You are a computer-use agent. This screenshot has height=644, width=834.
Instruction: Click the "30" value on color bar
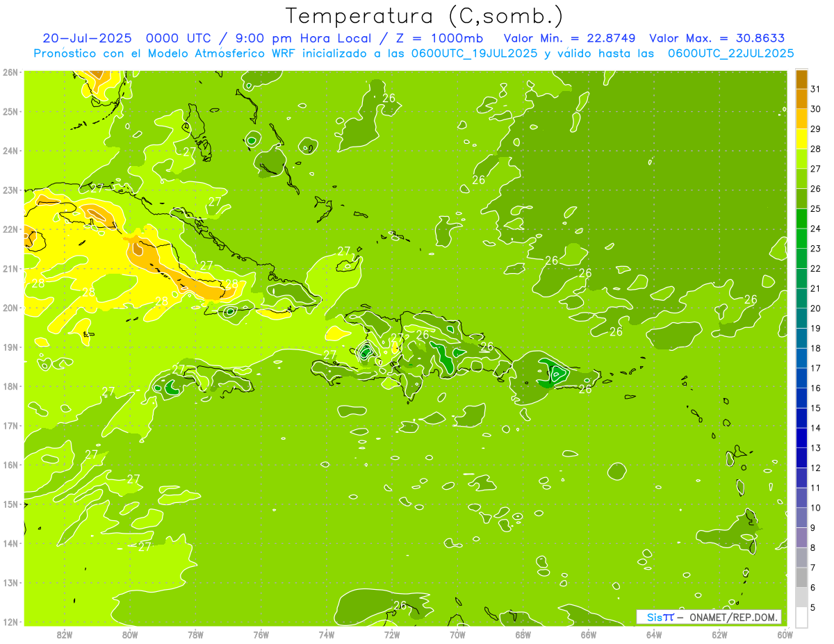(x=816, y=108)
